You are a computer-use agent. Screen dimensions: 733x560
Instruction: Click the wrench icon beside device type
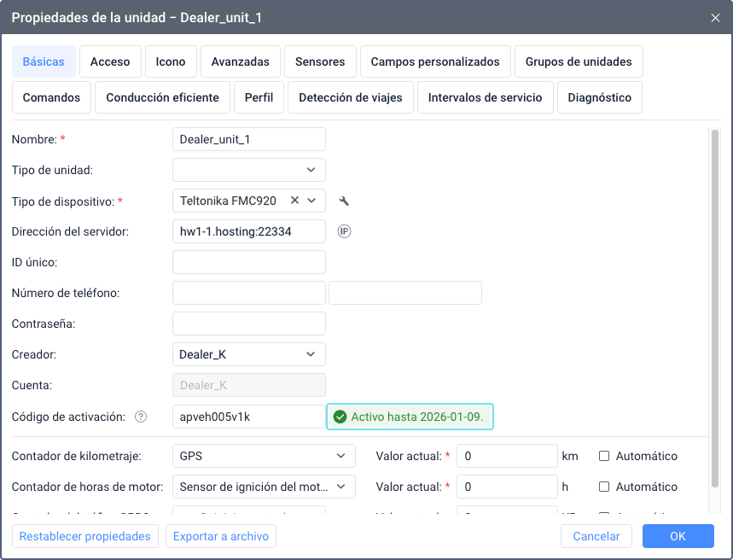(x=344, y=201)
